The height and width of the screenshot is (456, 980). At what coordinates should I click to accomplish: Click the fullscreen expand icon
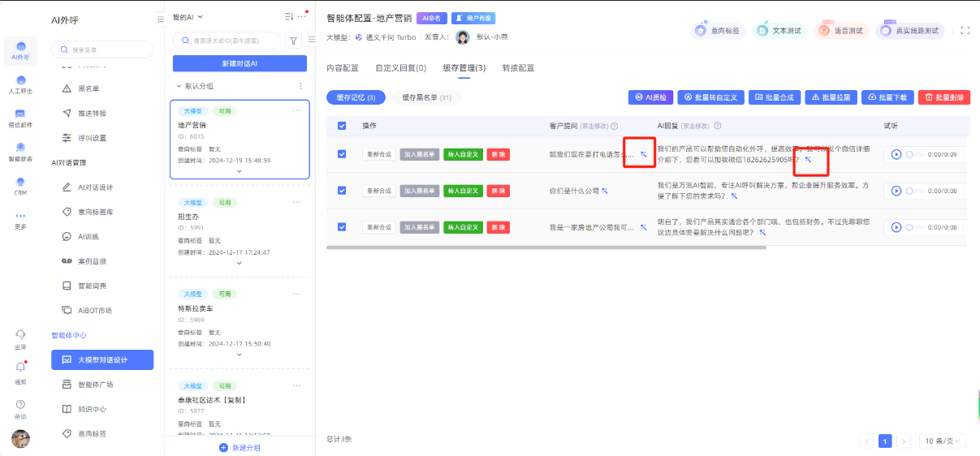(965, 30)
